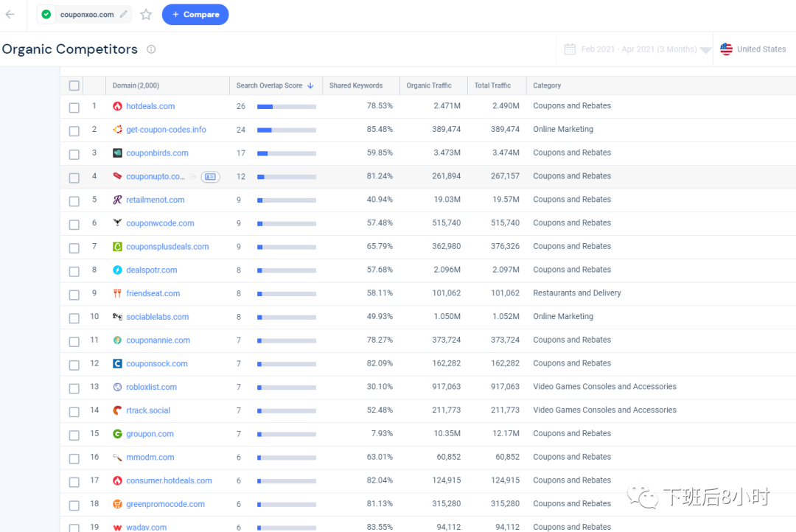Image resolution: width=796 pixels, height=532 pixels.
Task: Click the card icon in couponupto row
Action: click(210, 177)
